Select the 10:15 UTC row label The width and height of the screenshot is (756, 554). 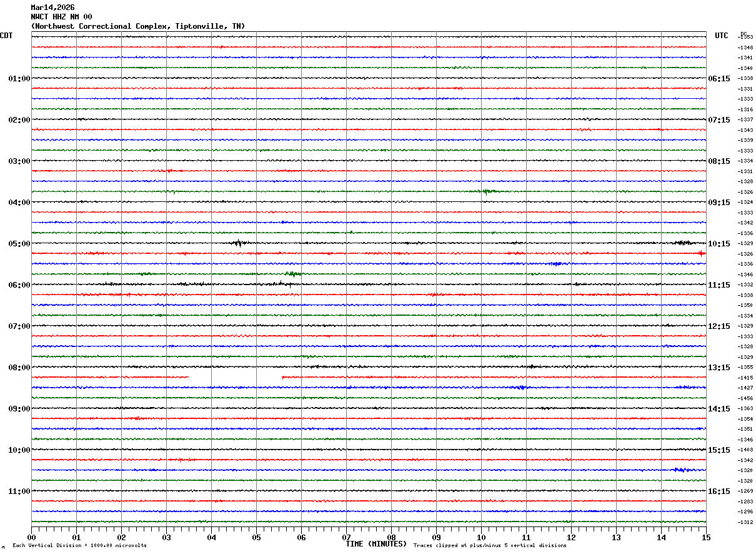click(x=719, y=244)
